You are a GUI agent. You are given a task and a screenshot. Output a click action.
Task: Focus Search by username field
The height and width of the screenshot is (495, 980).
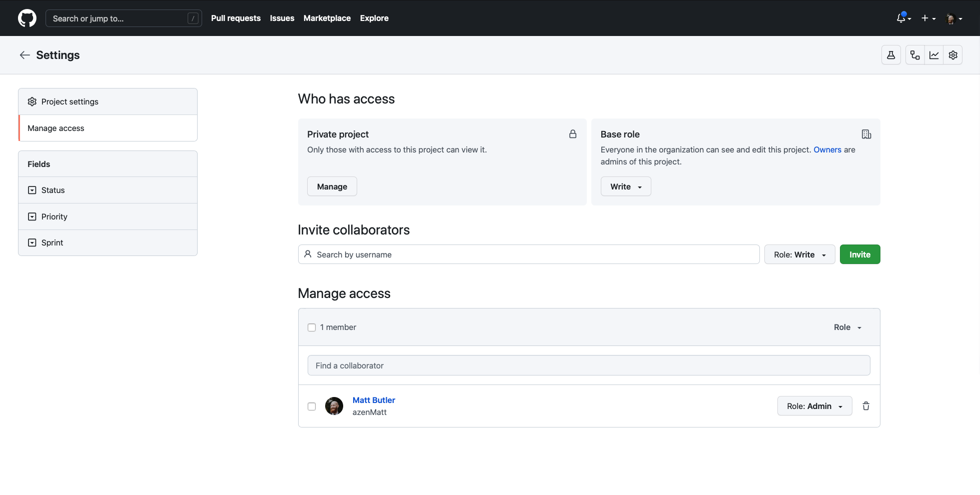point(529,254)
